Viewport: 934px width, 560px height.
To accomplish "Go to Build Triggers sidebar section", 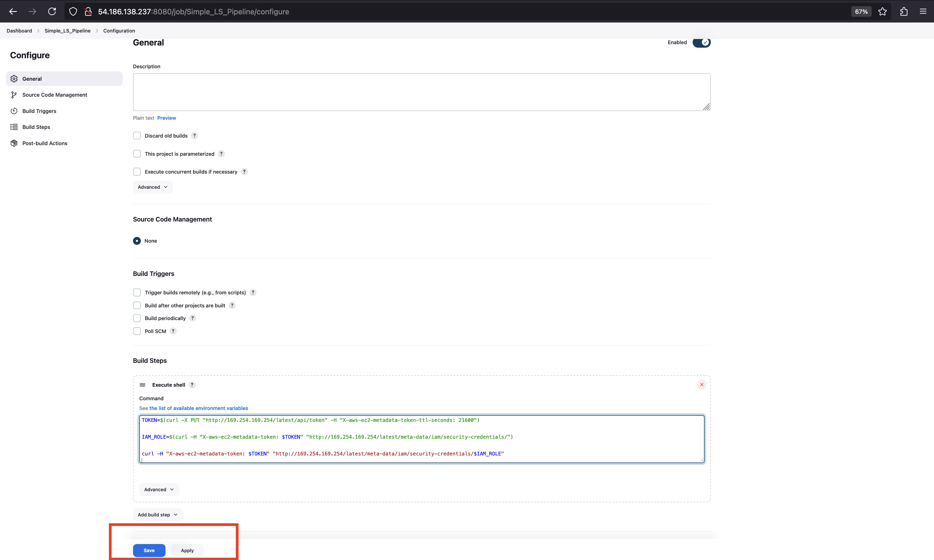I will (39, 111).
